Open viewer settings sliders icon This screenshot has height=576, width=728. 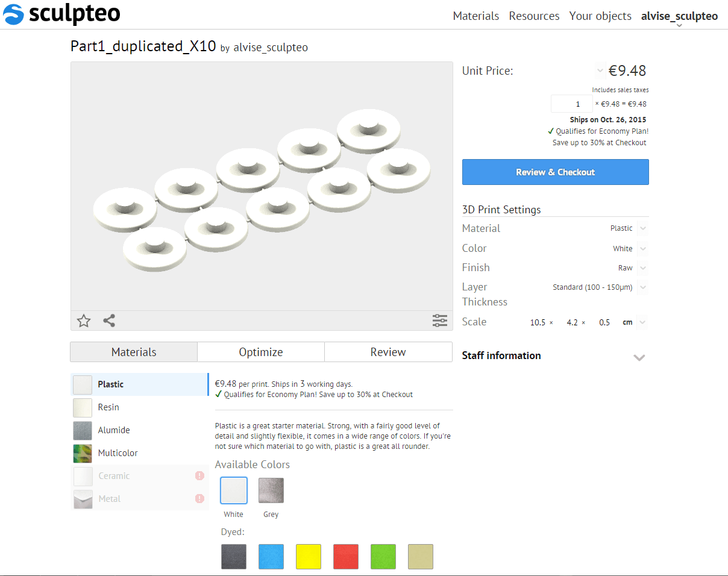click(440, 321)
